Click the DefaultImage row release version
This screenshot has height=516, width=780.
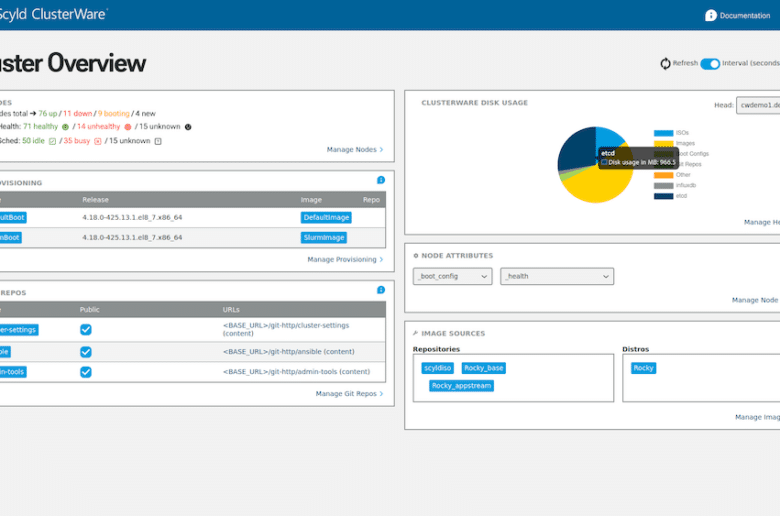[x=132, y=217]
